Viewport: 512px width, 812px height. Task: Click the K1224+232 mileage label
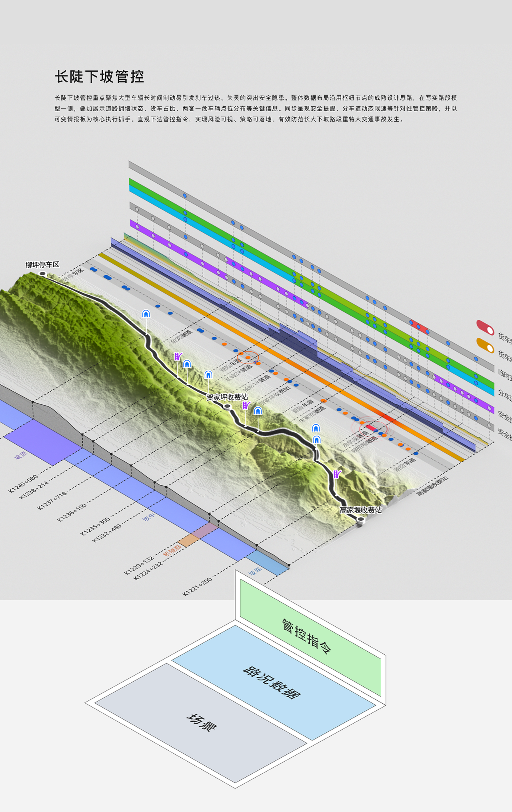coord(148,571)
